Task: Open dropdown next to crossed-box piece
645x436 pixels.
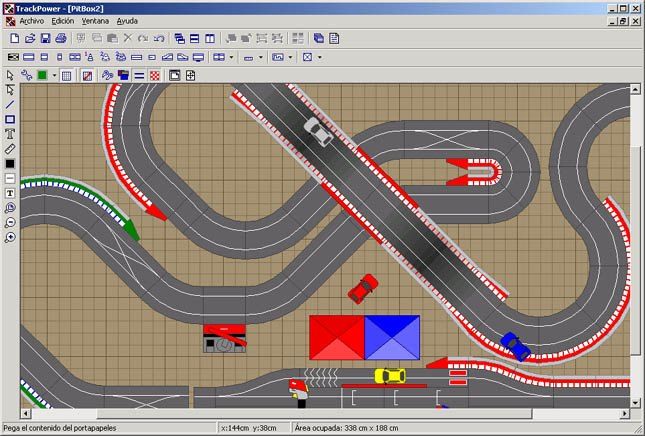Action: (x=320, y=57)
